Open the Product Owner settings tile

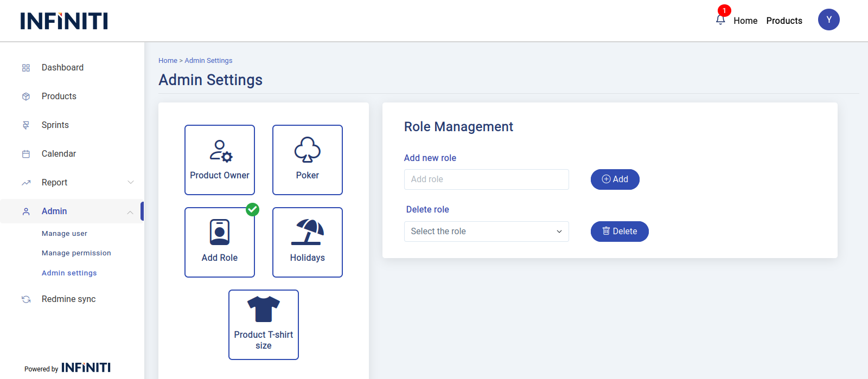pyautogui.click(x=220, y=160)
